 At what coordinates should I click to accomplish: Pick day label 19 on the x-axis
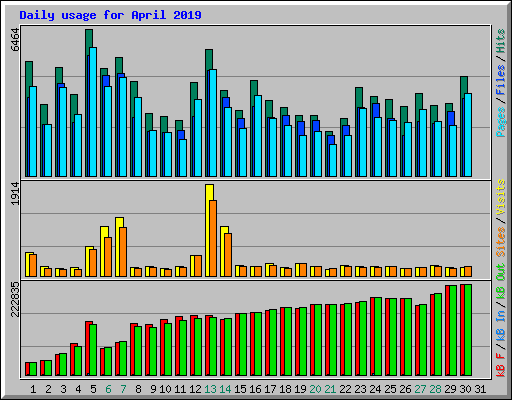[300, 389]
